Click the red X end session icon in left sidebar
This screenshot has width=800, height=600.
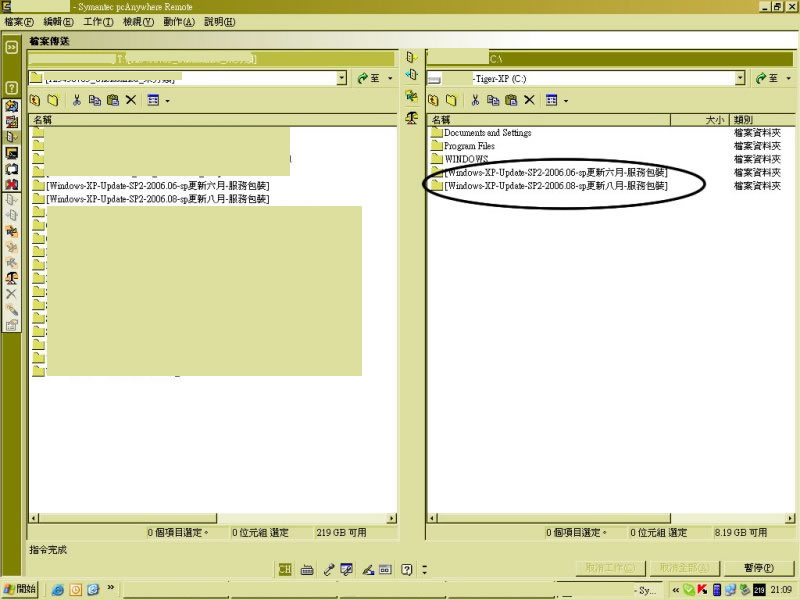pyautogui.click(x=11, y=184)
